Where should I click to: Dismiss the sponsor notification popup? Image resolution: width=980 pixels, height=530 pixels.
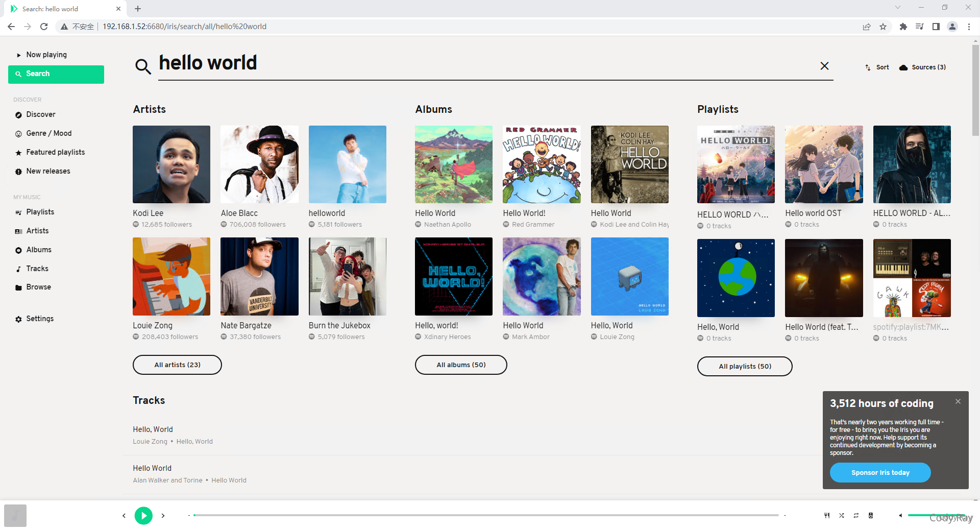pyautogui.click(x=958, y=402)
